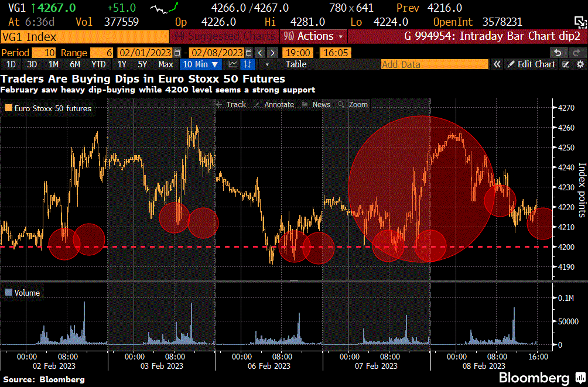The height and width of the screenshot is (387, 588).
Task: Open the calendar picker beside end date 02/08/2023
Action: pos(249,53)
